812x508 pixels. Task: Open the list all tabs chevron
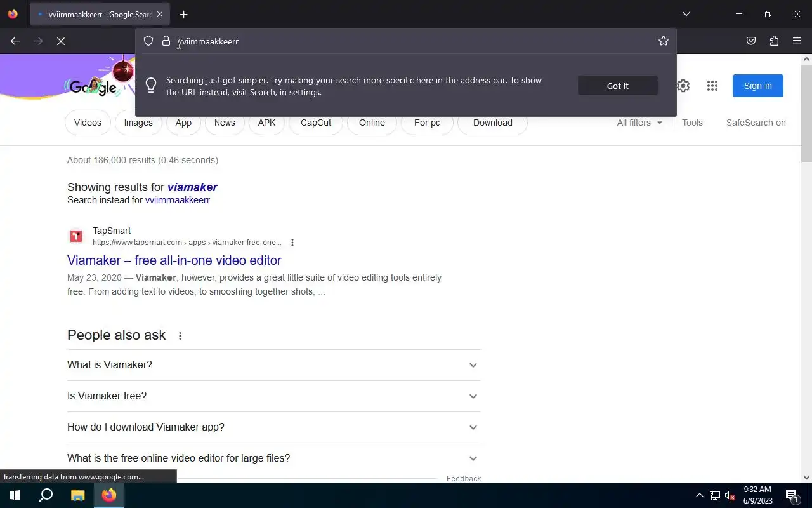[x=686, y=14]
